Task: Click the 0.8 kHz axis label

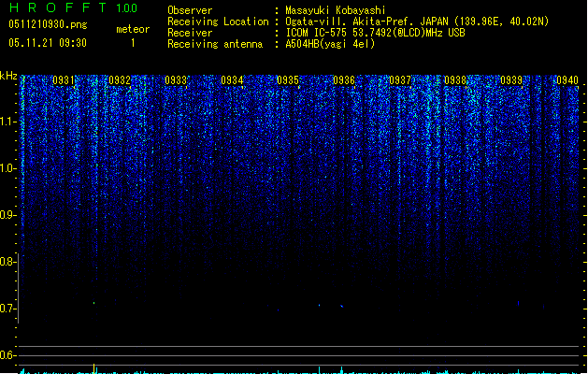Action: pyautogui.click(x=7, y=262)
